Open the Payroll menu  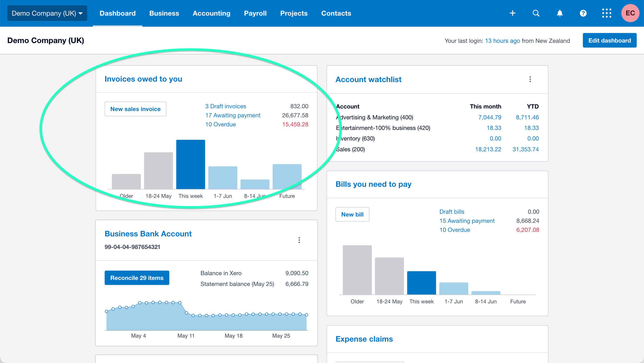click(255, 13)
